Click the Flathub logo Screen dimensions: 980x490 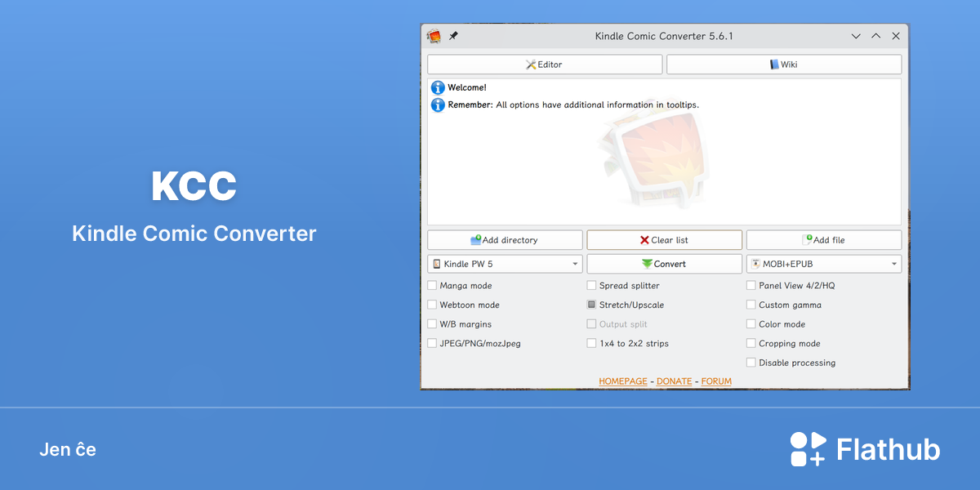click(865, 449)
